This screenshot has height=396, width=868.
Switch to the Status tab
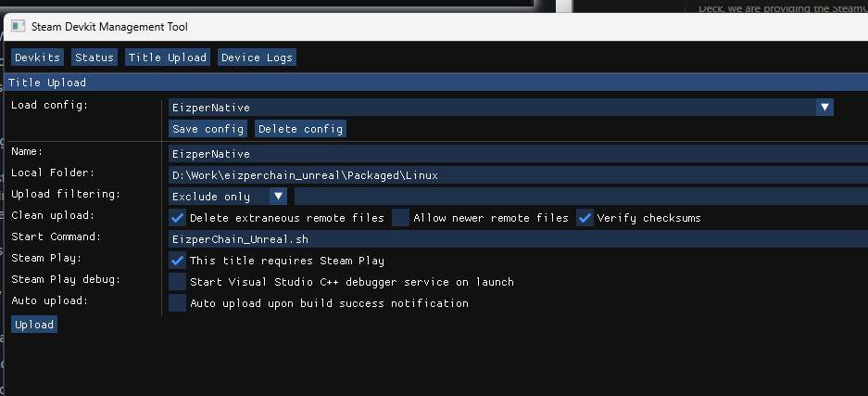94,57
